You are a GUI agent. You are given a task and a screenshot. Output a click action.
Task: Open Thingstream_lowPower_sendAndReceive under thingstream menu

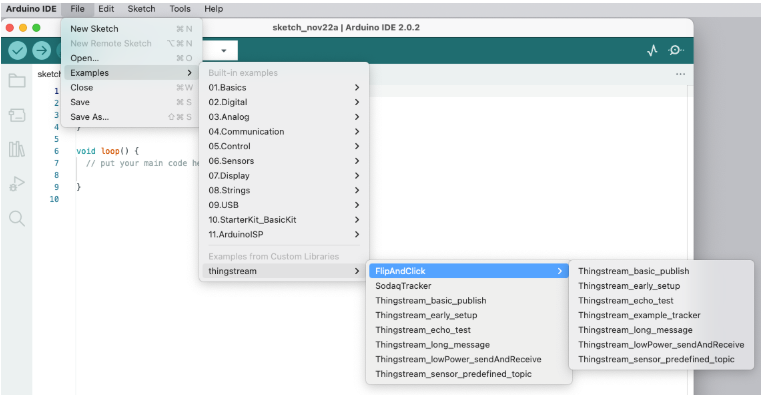(x=469, y=359)
